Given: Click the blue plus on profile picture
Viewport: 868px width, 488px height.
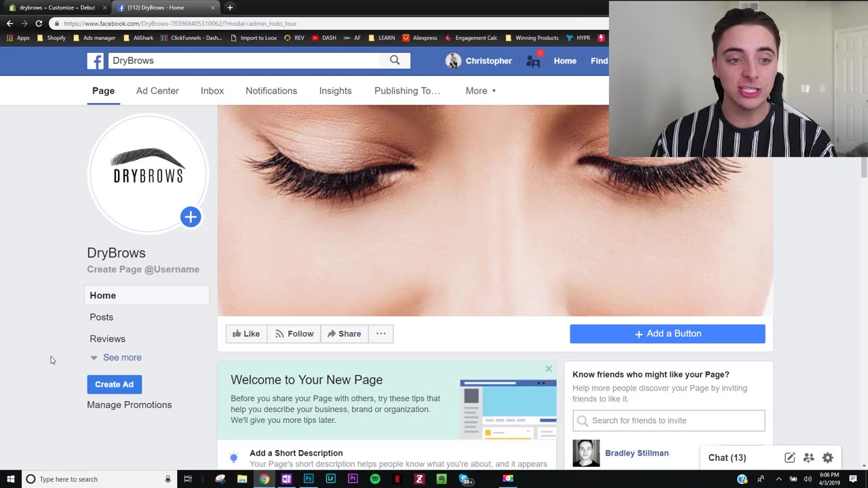Looking at the screenshot, I should pos(191,217).
